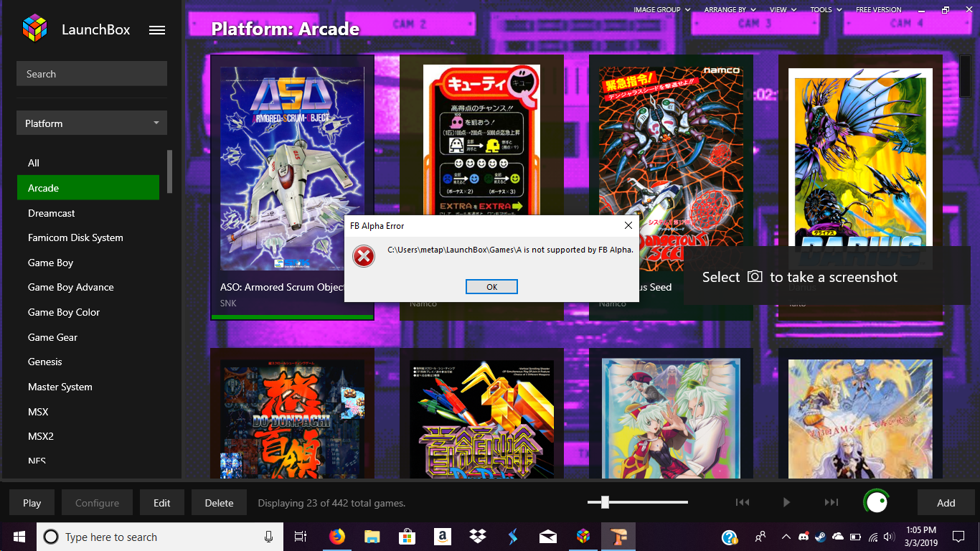980x551 pixels.
Task: Open the Arrange By menu
Action: 730,10
